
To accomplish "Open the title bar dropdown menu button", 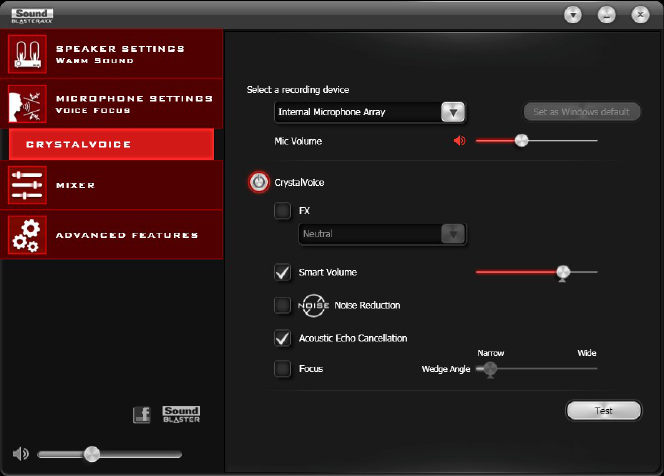I will tap(573, 15).
